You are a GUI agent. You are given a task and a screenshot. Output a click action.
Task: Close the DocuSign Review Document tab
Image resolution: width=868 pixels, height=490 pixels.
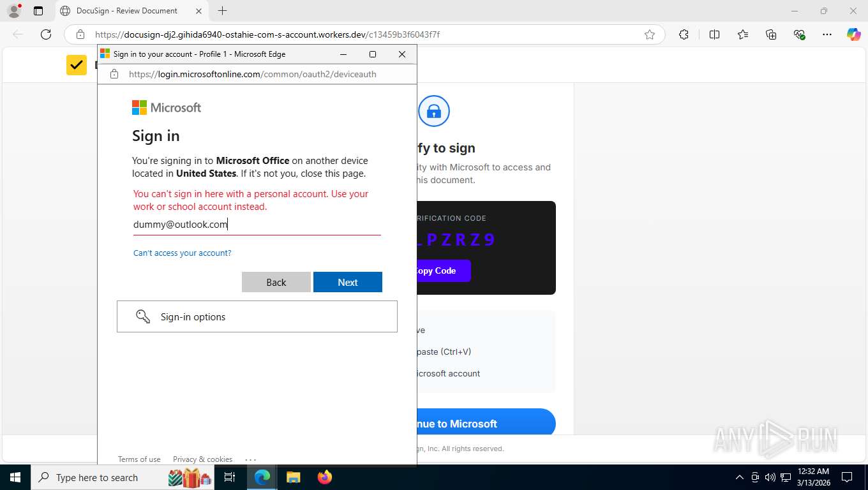coord(198,11)
